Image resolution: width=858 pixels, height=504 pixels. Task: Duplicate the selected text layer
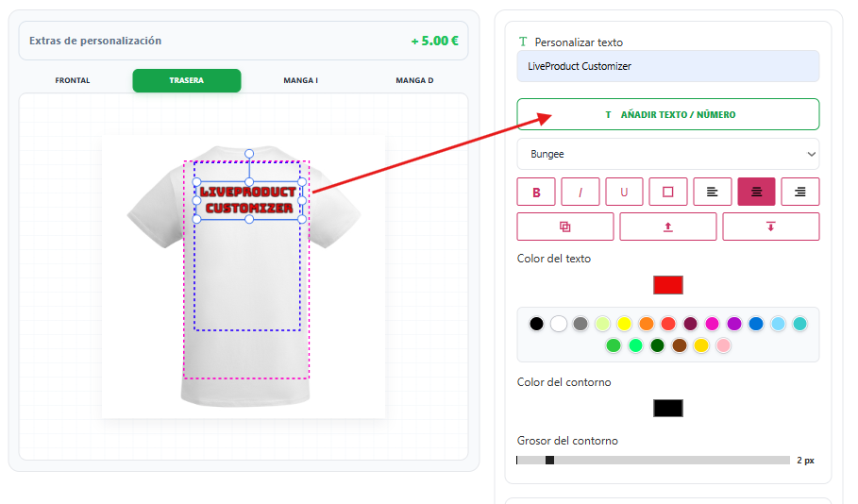[x=565, y=227]
